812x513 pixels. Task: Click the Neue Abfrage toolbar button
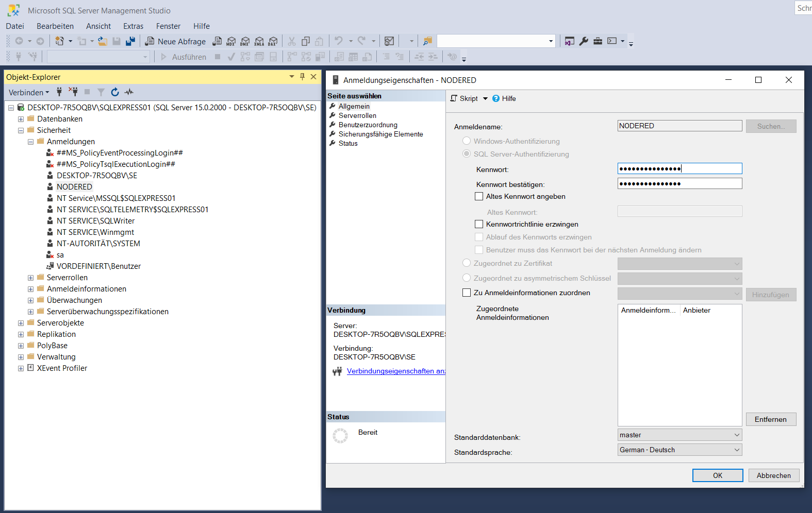pos(175,41)
